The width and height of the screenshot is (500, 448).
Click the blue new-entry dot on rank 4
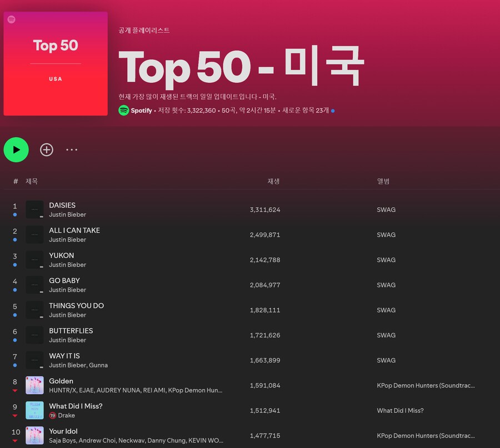coord(14,290)
